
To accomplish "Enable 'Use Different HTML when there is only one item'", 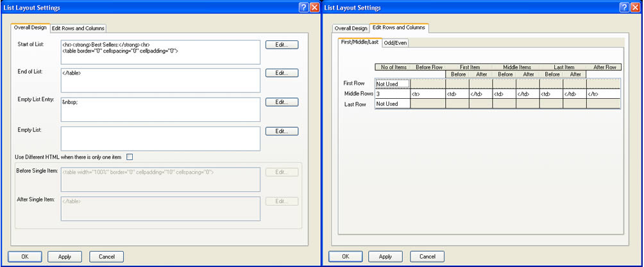I will 130,157.
